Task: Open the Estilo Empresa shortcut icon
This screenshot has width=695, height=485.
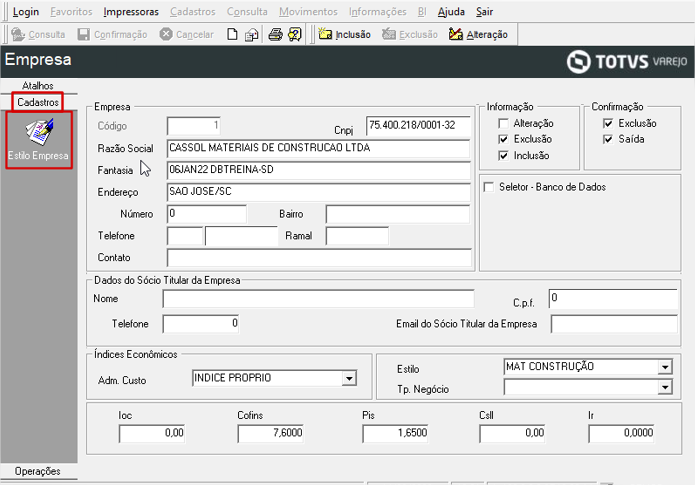Action: pyautogui.click(x=39, y=140)
